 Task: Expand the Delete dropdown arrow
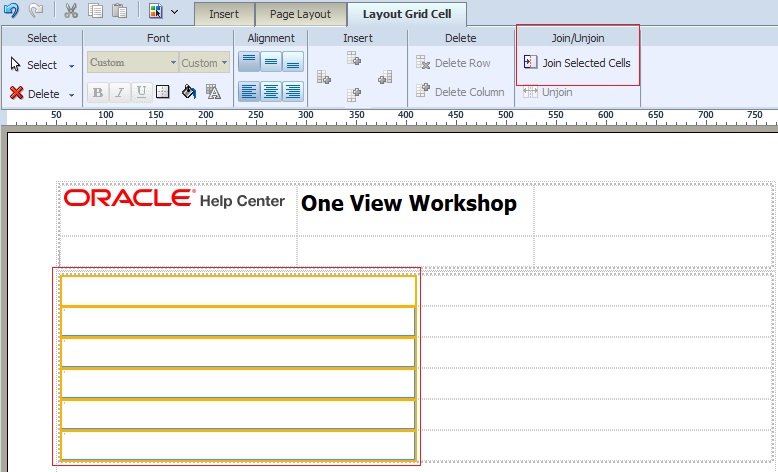(x=71, y=94)
